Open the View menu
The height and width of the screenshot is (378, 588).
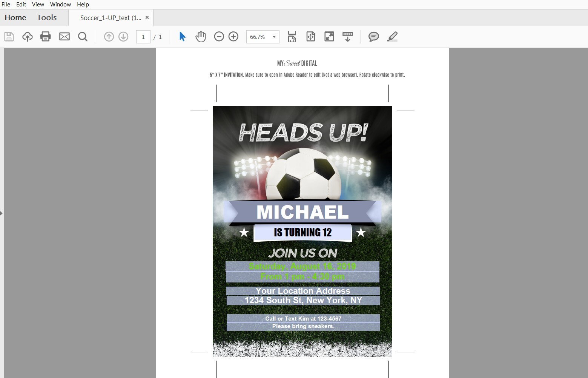click(38, 5)
